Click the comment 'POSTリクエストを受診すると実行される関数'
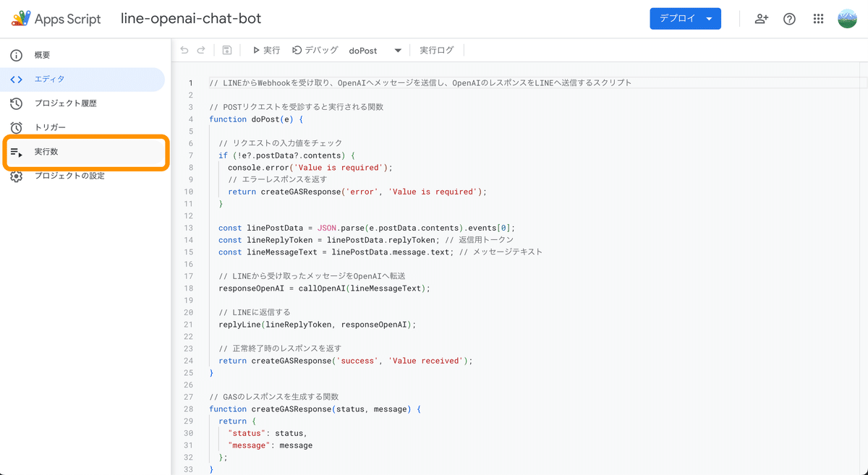Viewport: 868px width, 475px height. 296,107
